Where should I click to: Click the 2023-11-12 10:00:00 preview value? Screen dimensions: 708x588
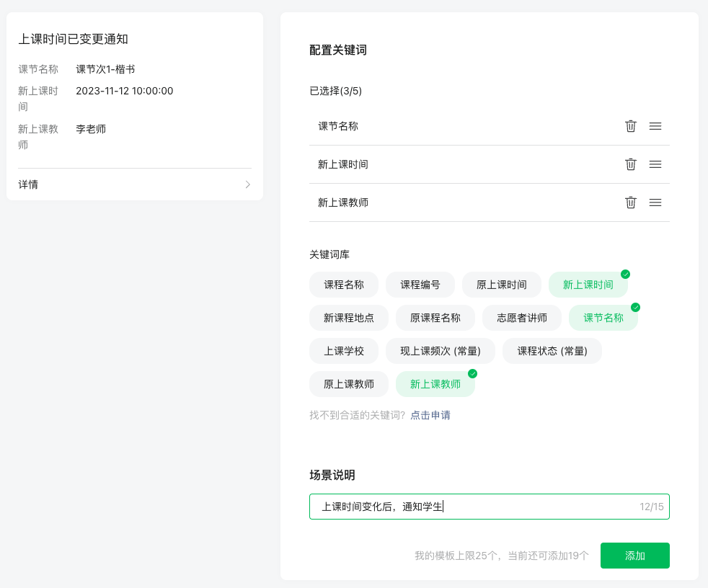tap(125, 91)
